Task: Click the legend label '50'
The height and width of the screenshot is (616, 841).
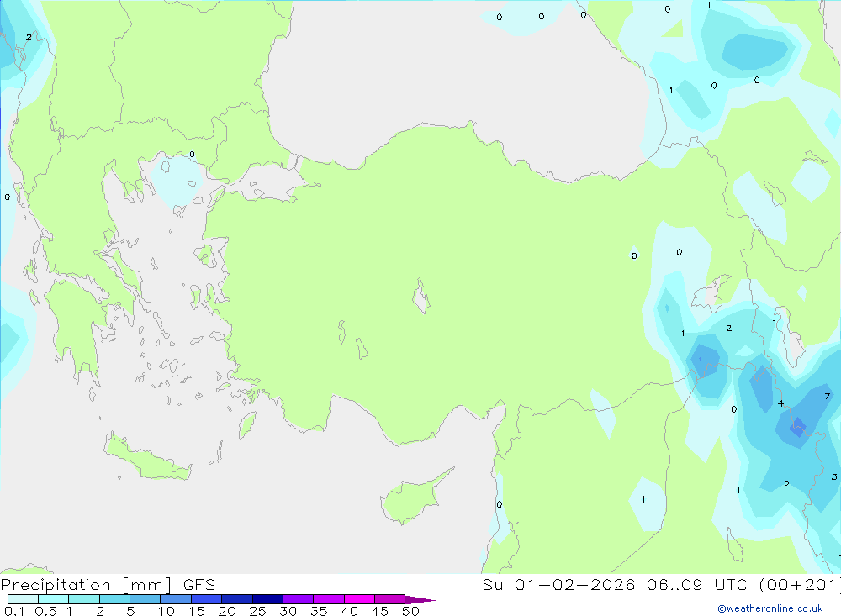Action: pos(411,611)
